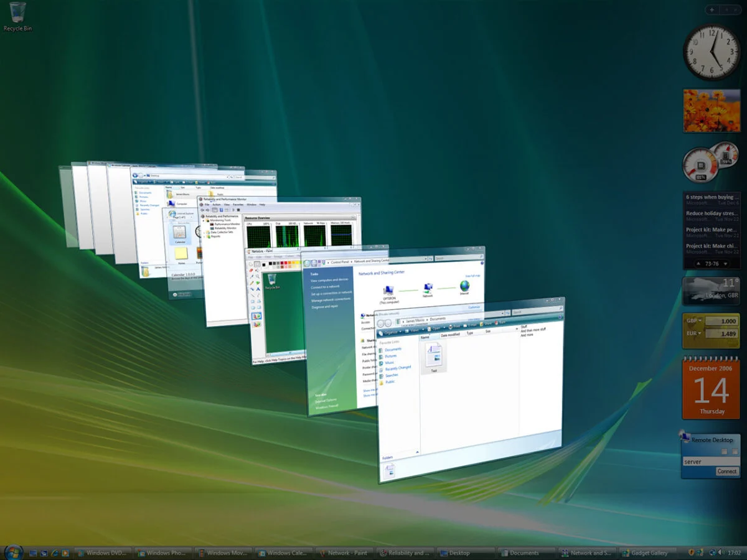Click the flower Slide Show gadget
747x560 pixels.
point(712,110)
